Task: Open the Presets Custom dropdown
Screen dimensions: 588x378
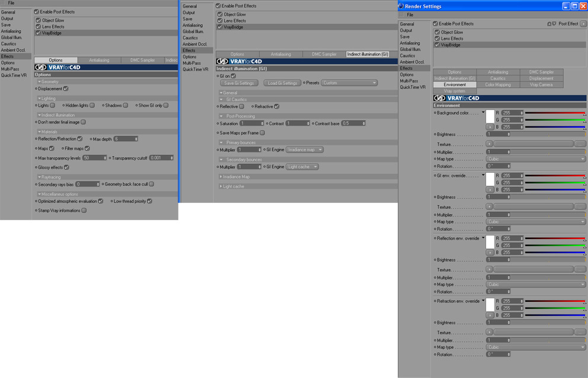Action: pyautogui.click(x=349, y=83)
